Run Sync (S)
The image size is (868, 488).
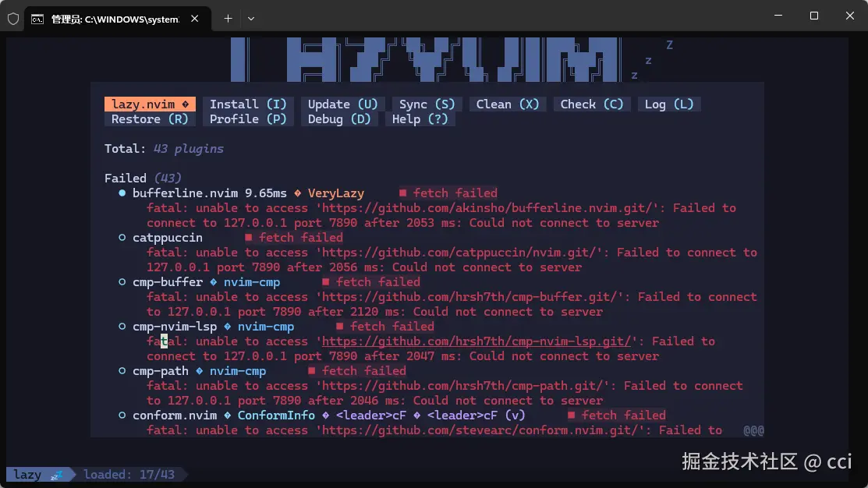tap(427, 104)
